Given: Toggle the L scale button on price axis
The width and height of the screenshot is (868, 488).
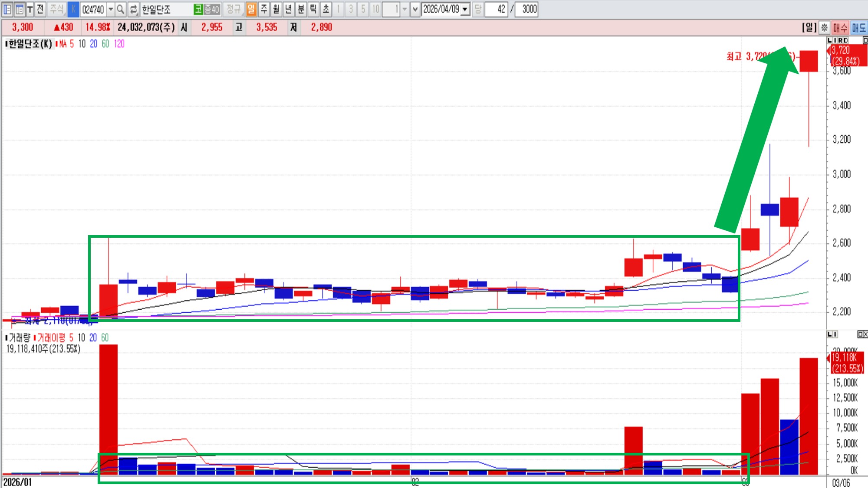Looking at the screenshot, I should (x=830, y=40).
